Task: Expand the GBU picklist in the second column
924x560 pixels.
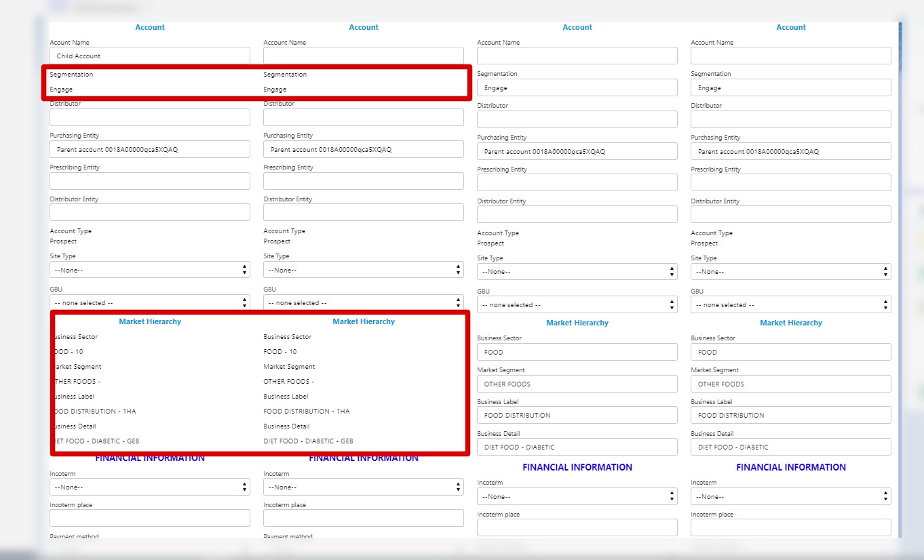Action: [x=364, y=302]
